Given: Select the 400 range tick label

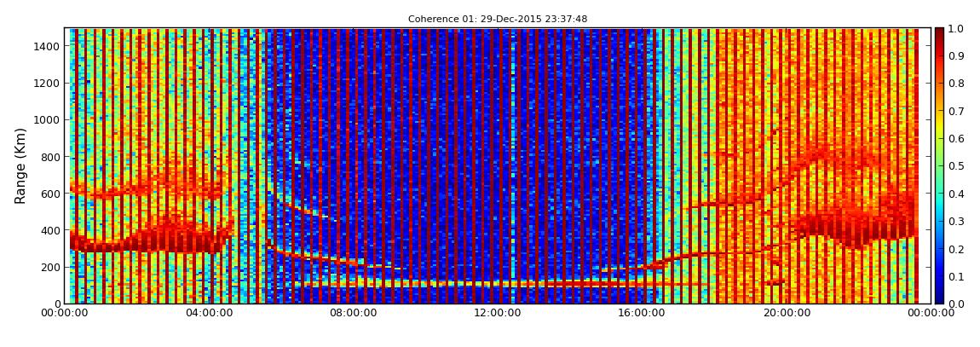Looking at the screenshot, I should coord(49,230).
